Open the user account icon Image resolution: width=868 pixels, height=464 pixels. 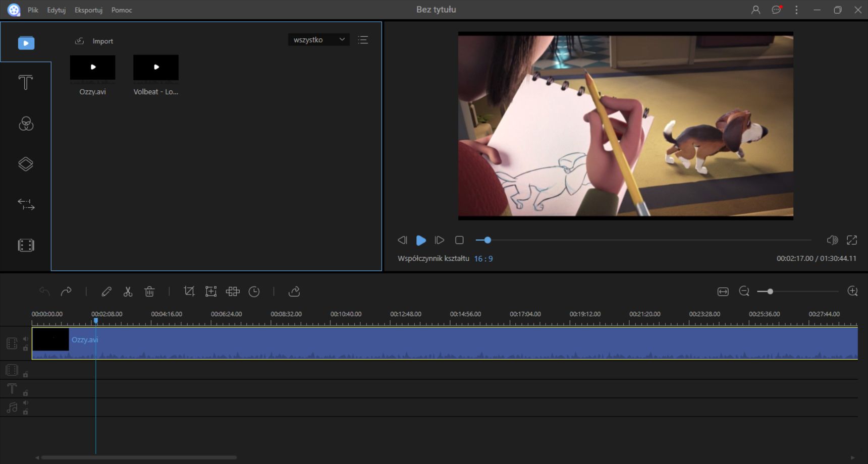755,10
